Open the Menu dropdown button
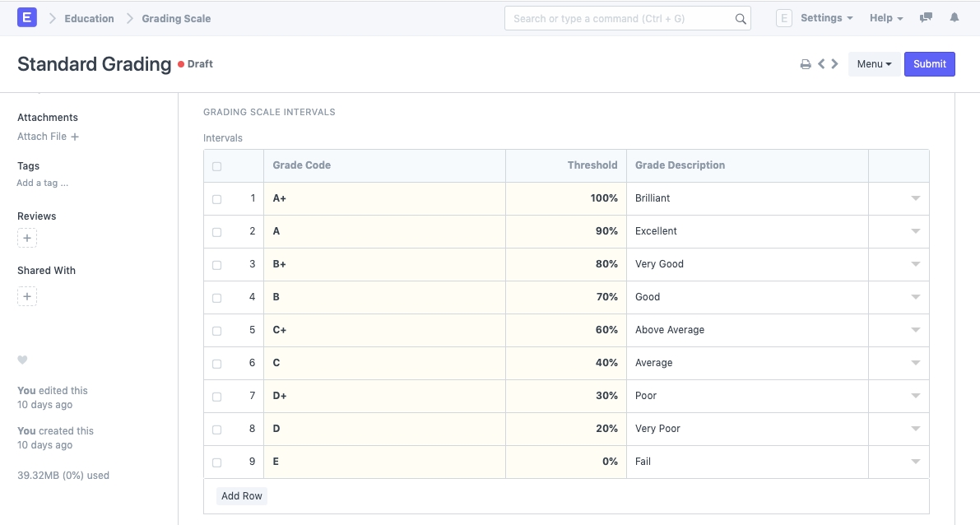The width and height of the screenshot is (980, 525). pyautogui.click(x=874, y=64)
